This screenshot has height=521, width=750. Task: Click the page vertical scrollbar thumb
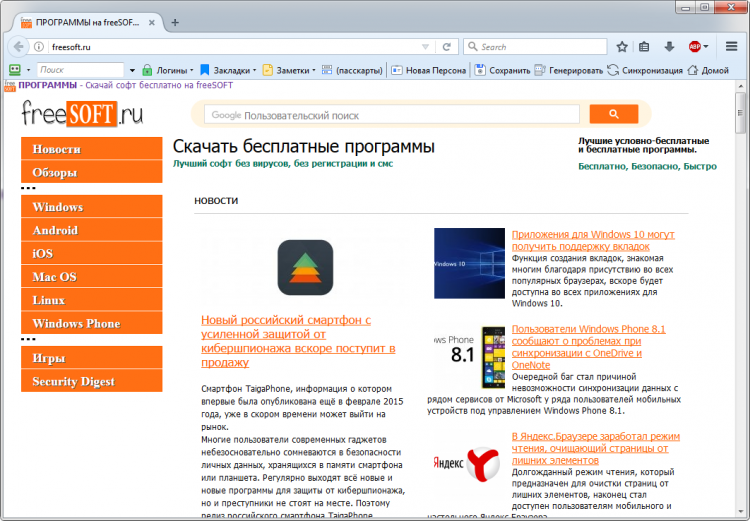(x=740, y=113)
